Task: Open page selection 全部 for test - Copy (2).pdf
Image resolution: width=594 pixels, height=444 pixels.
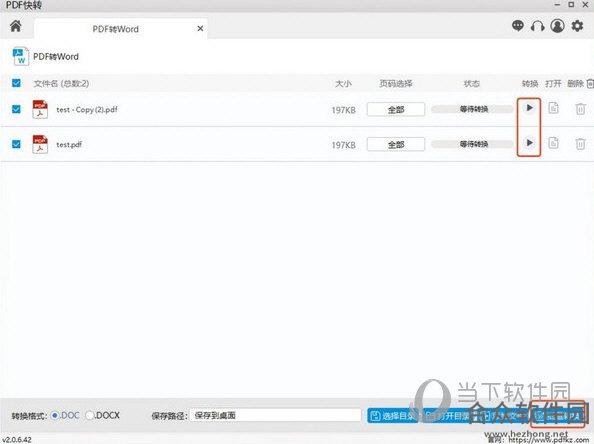Action: click(x=396, y=109)
